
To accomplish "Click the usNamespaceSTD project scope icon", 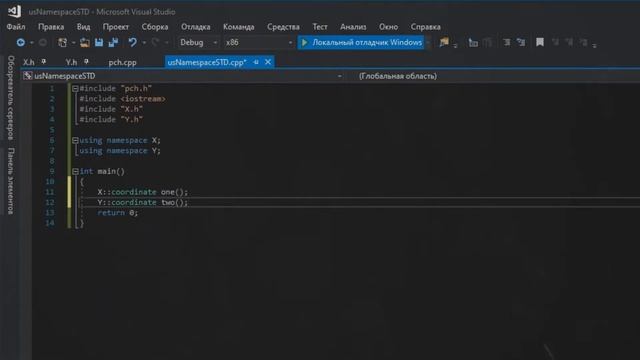I will (27, 76).
